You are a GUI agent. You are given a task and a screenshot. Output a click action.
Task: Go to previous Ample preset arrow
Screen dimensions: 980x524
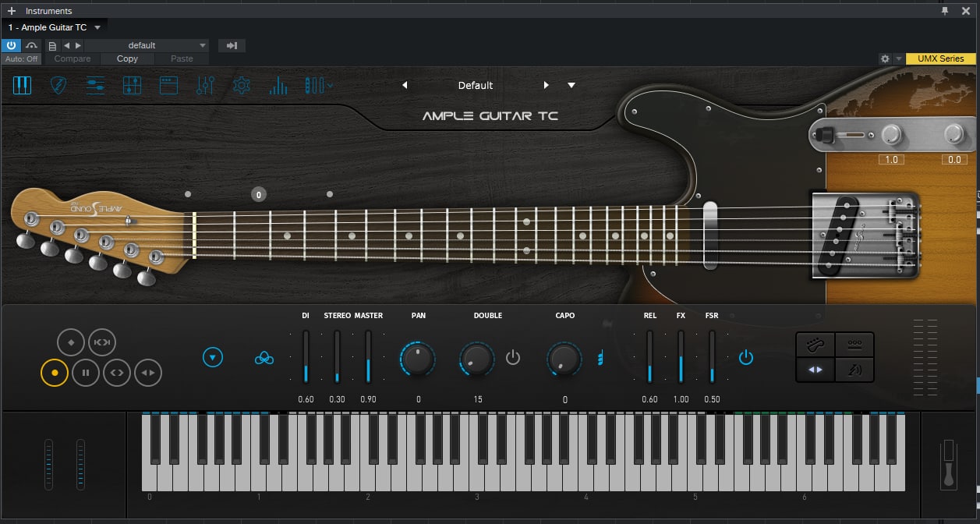[405, 85]
